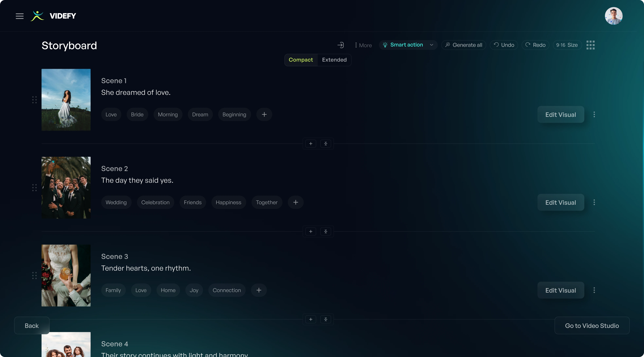Screen dimensions: 644x357
Task: Open the 9:16 Size selector
Action: (x=567, y=45)
